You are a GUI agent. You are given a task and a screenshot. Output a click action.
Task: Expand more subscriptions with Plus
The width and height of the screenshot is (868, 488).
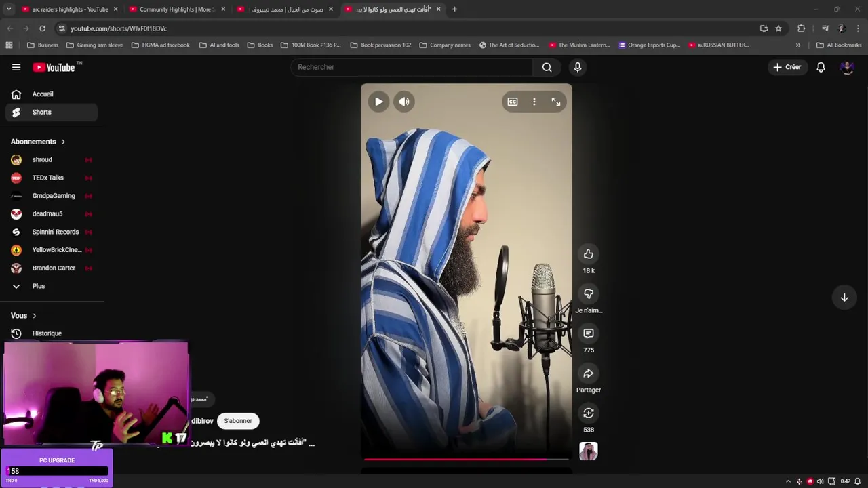(x=52, y=286)
